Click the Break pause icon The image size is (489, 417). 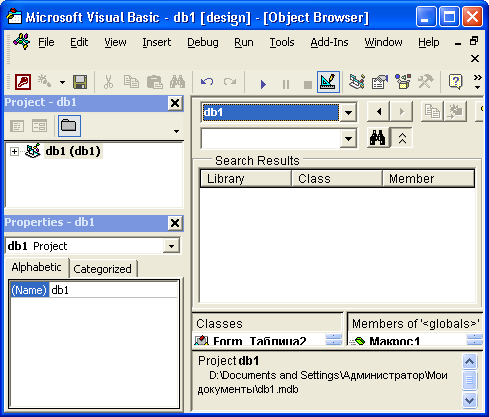tap(286, 84)
